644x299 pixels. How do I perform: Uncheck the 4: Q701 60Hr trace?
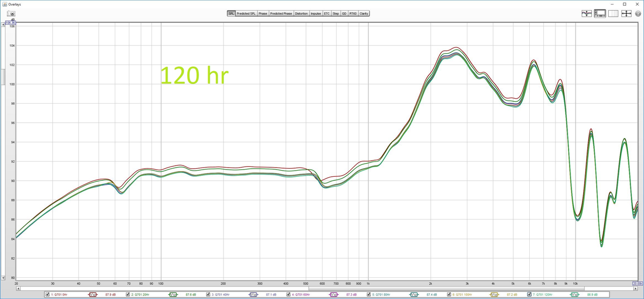pos(289,294)
